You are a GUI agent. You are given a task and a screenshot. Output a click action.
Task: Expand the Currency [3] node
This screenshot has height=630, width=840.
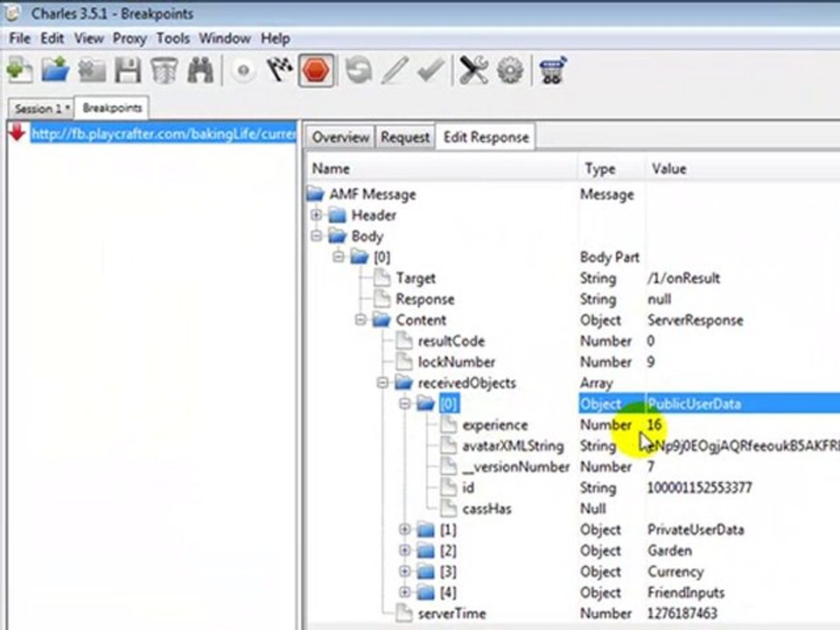coord(405,571)
